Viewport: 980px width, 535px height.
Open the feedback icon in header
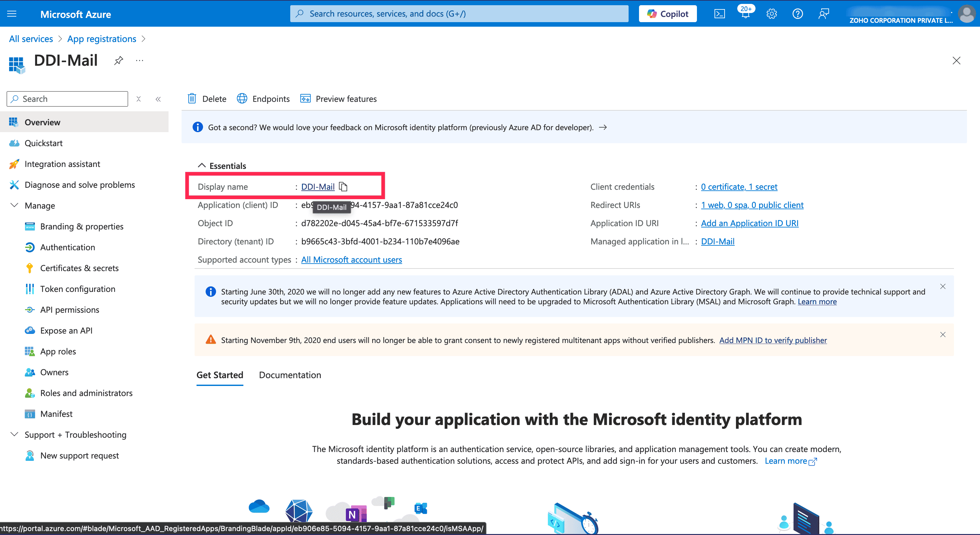pyautogui.click(x=823, y=14)
